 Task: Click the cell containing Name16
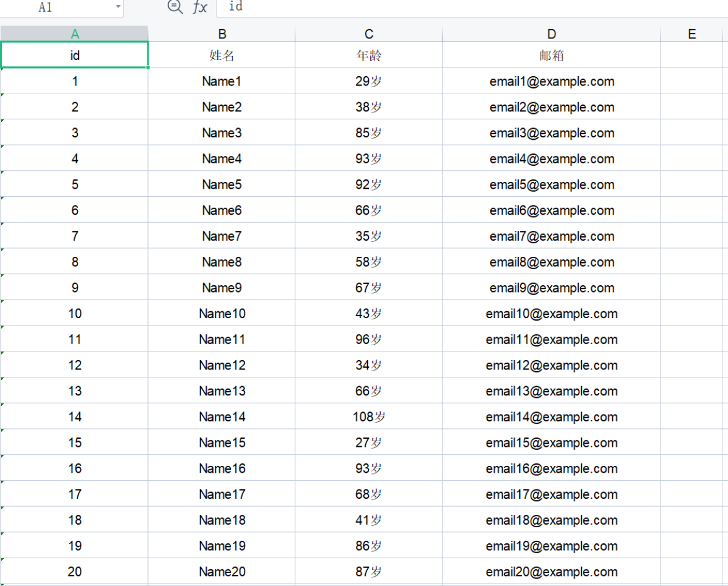[221, 468]
